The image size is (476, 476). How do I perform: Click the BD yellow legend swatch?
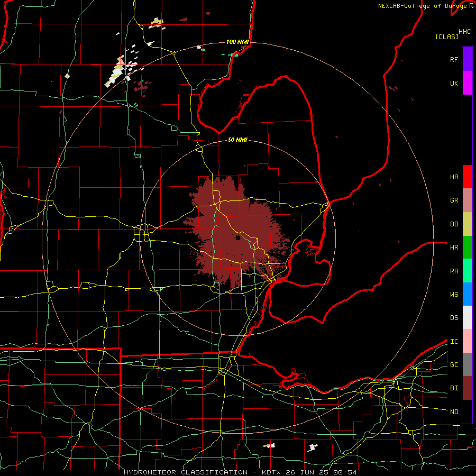click(x=467, y=224)
